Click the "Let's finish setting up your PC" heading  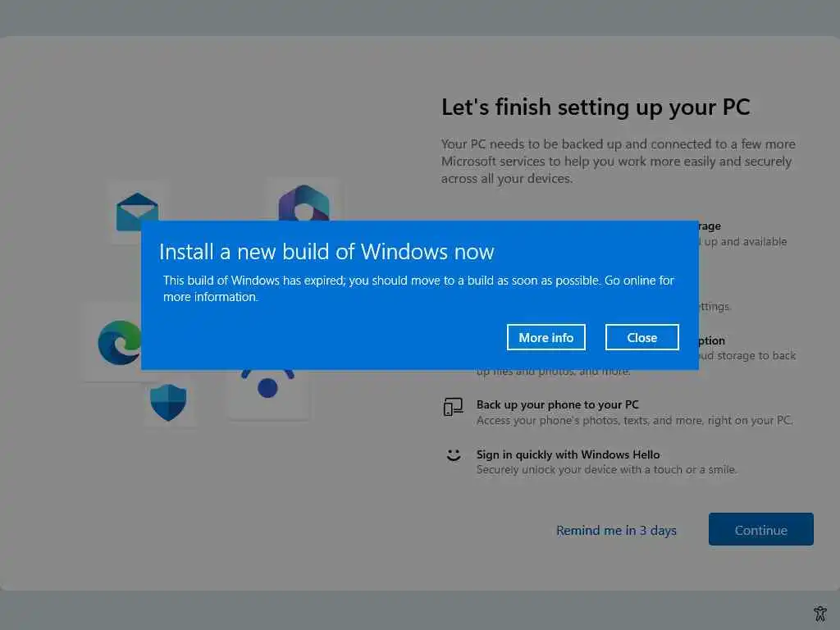coord(596,107)
